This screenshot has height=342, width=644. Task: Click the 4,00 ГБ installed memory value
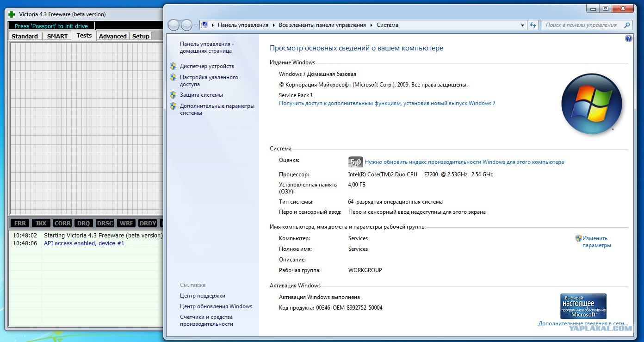click(357, 185)
